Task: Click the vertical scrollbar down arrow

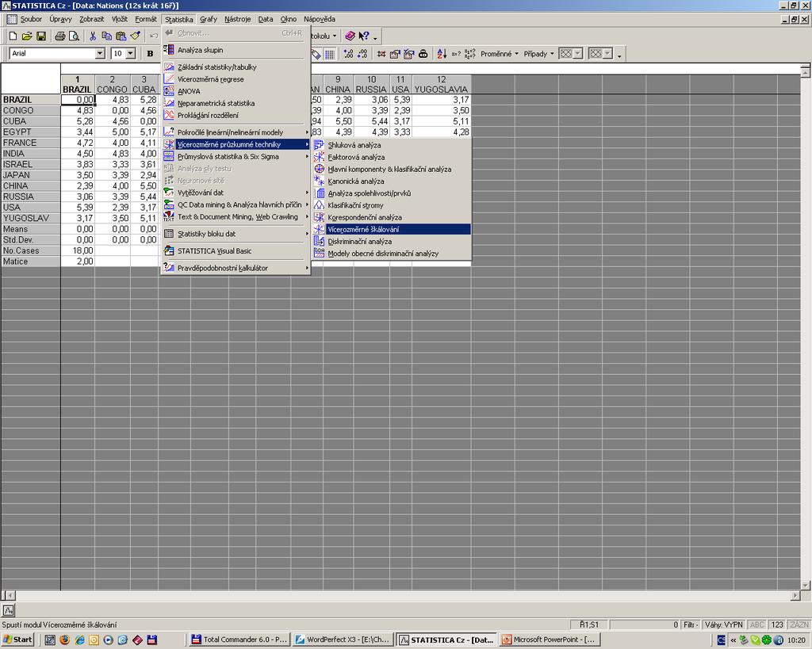Action: click(x=806, y=586)
